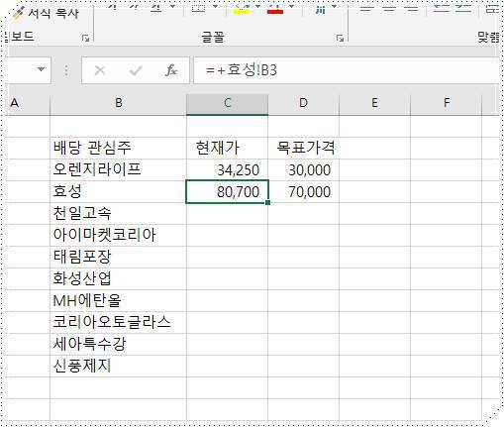Click the formula bar showing =+효성!B3
The height and width of the screenshot is (427, 504).
point(347,70)
